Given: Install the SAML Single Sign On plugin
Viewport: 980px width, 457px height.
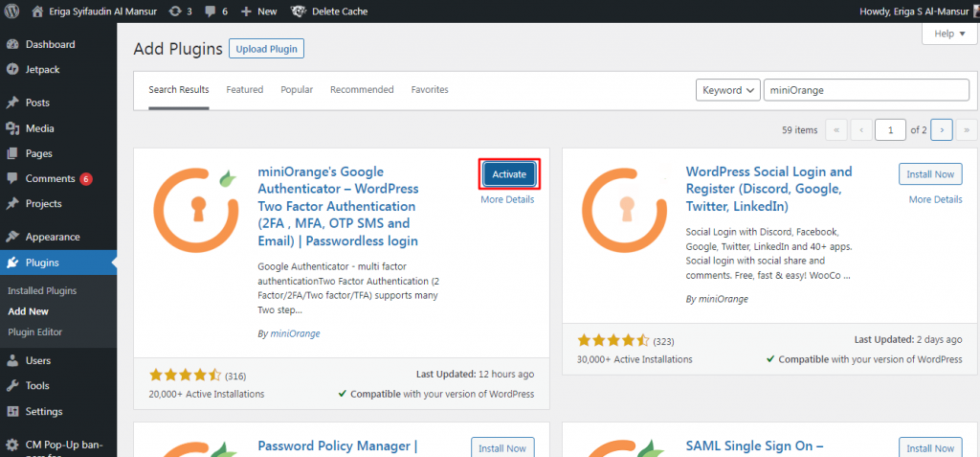Looking at the screenshot, I should point(930,447).
